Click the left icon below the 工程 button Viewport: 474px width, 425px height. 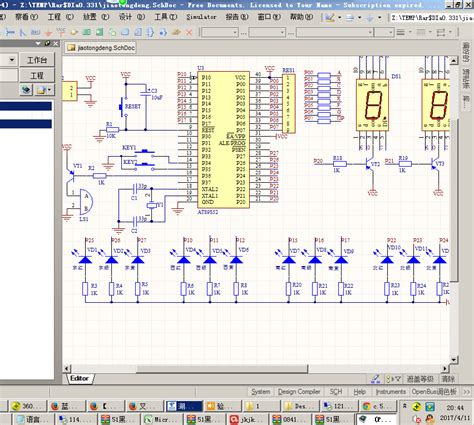click(x=26, y=90)
